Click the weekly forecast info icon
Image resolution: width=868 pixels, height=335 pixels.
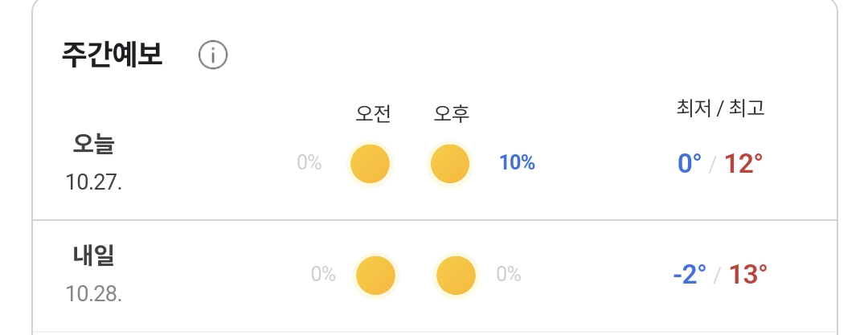coord(213,55)
